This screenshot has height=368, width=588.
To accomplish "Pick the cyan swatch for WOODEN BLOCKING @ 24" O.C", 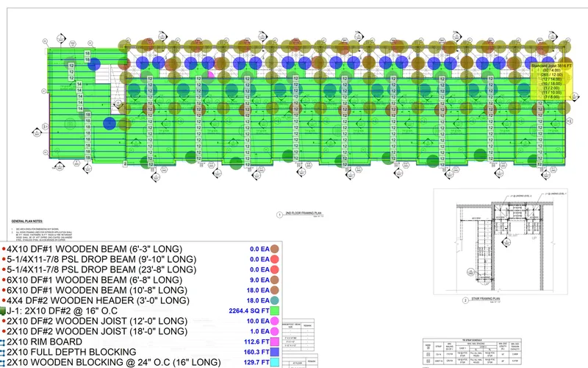I will [x=275, y=362].
